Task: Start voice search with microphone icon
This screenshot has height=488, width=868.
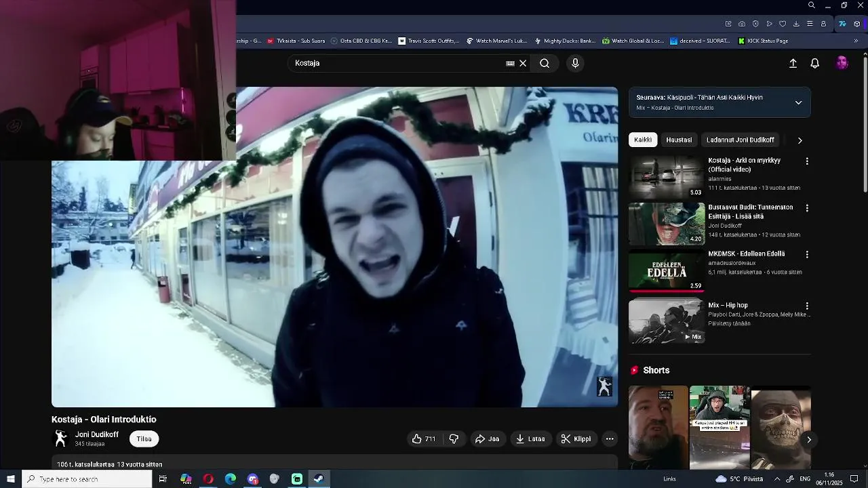Action: point(575,63)
